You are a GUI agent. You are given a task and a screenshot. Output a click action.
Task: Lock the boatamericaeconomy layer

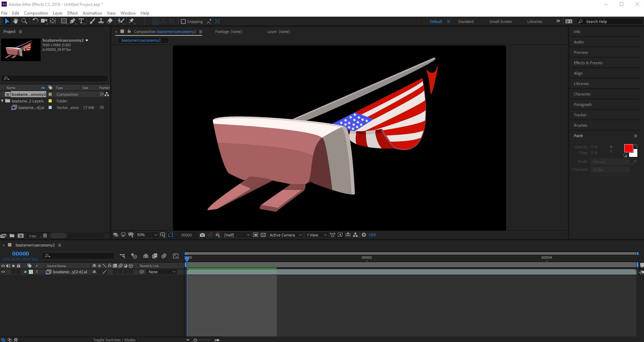pos(19,272)
